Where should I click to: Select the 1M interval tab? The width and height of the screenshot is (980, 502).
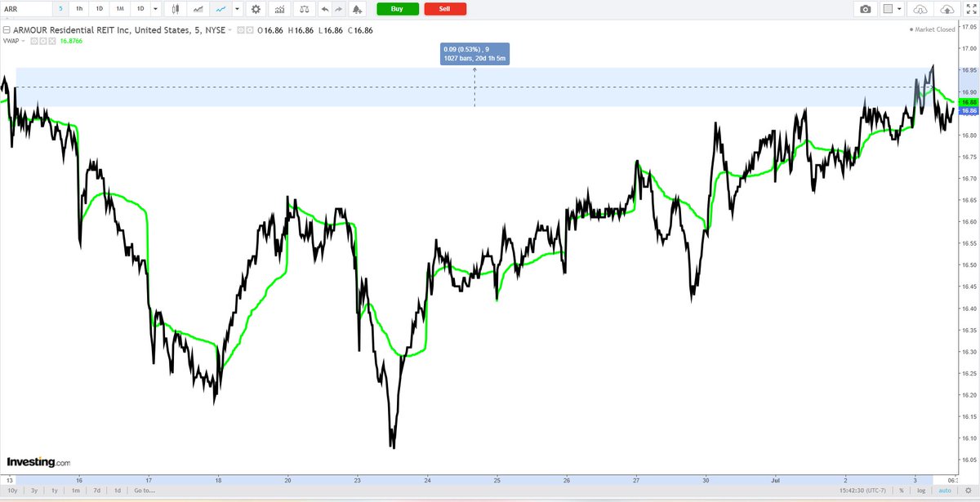point(118,8)
